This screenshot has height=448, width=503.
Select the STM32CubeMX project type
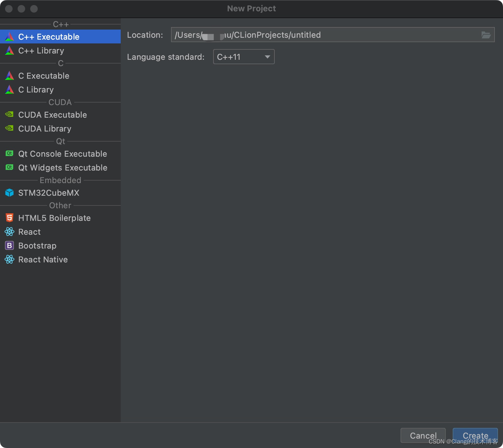point(60,193)
